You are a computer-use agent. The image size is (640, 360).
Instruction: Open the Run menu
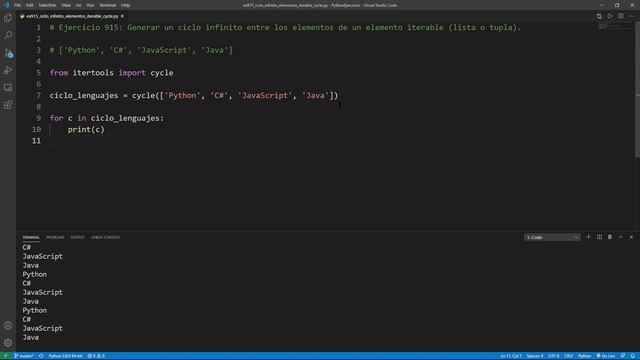(91, 5)
